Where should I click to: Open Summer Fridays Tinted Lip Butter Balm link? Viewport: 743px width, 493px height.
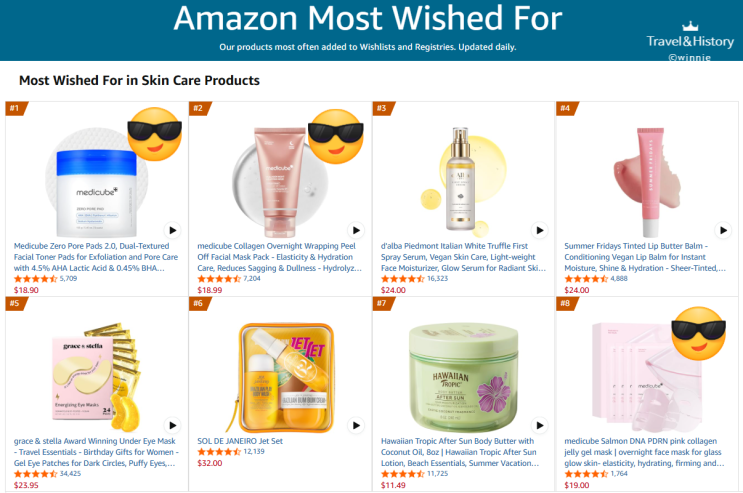tap(645, 257)
